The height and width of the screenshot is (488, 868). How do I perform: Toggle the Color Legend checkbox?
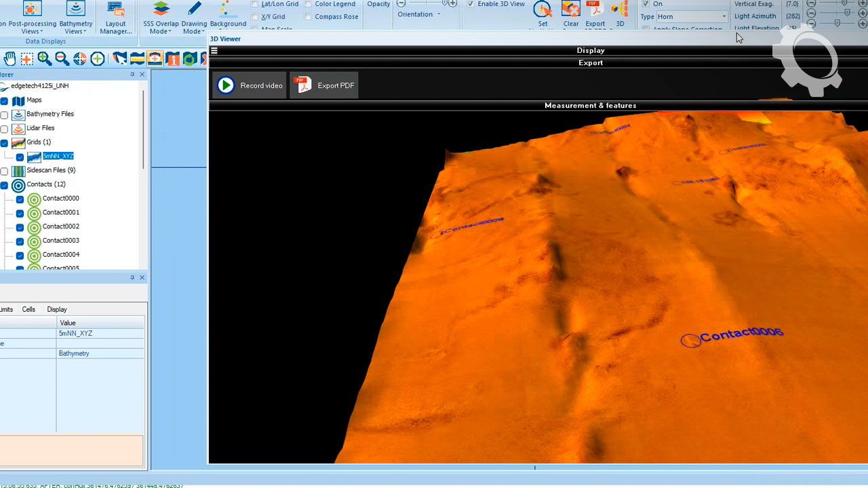pos(309,4)
